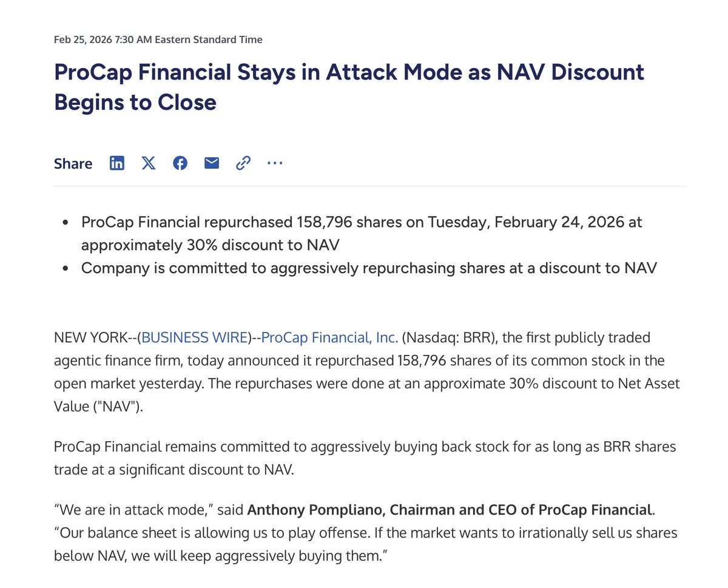Open the BUSINESS WIRE link
Image resolution: width=728 pixels, height=588 pixels.
pos(195,337)
